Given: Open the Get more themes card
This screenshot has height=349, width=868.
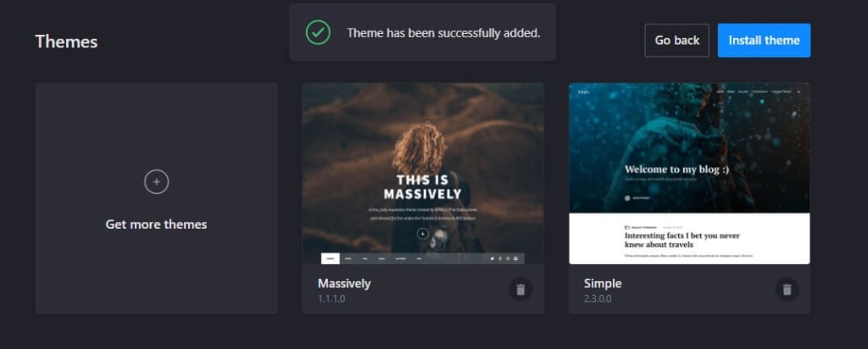Looking at the screenshot, I should (157, 198).
